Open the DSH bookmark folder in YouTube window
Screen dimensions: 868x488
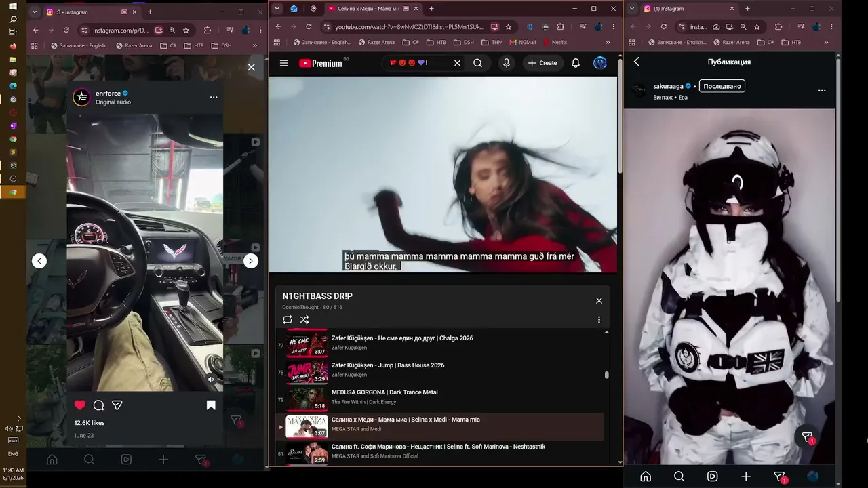tap(463, 42)
